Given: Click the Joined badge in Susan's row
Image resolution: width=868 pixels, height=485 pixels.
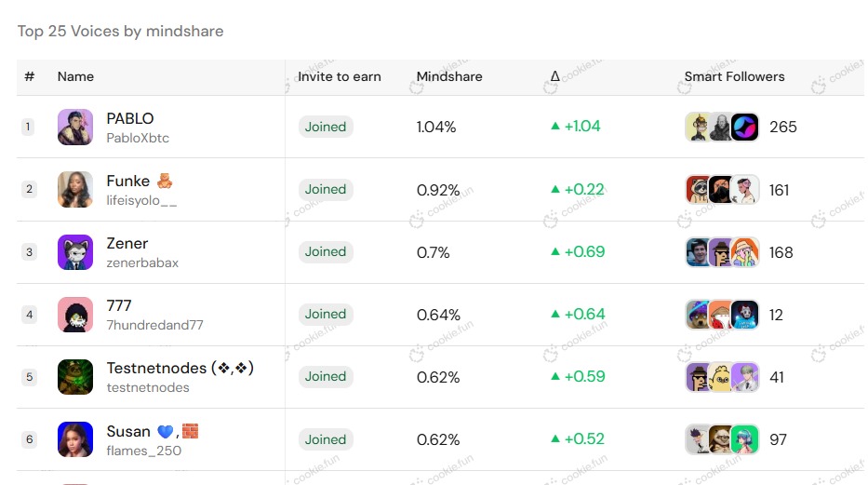Looking at the screenshot, I should pyautogui.click(x=326, y=439).
